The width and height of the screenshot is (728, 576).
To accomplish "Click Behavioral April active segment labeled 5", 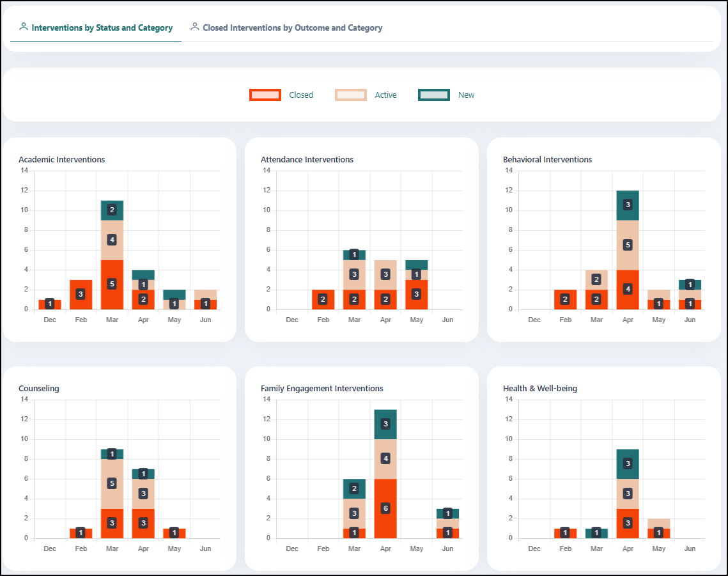I will coord(628,245).
